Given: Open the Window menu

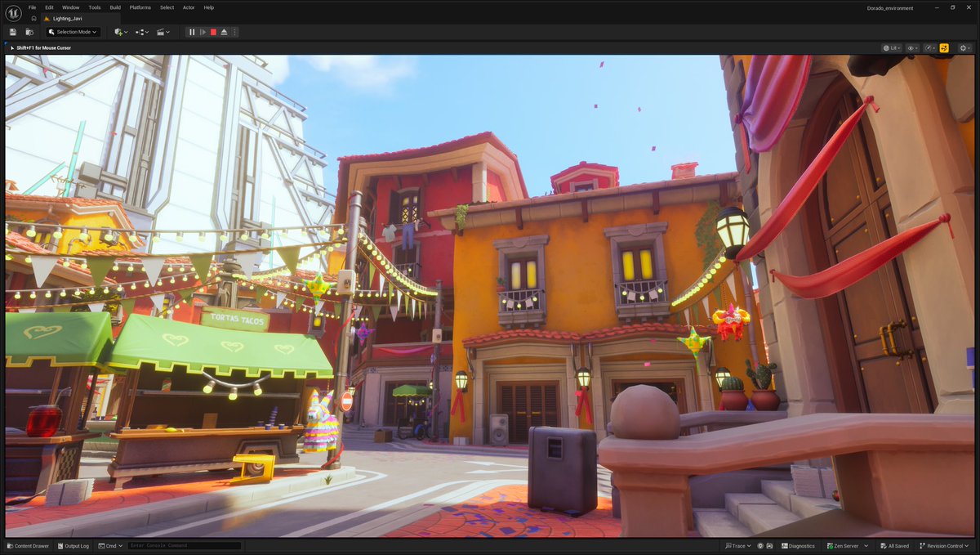Looking at the screenshot, I should (71, 7).
